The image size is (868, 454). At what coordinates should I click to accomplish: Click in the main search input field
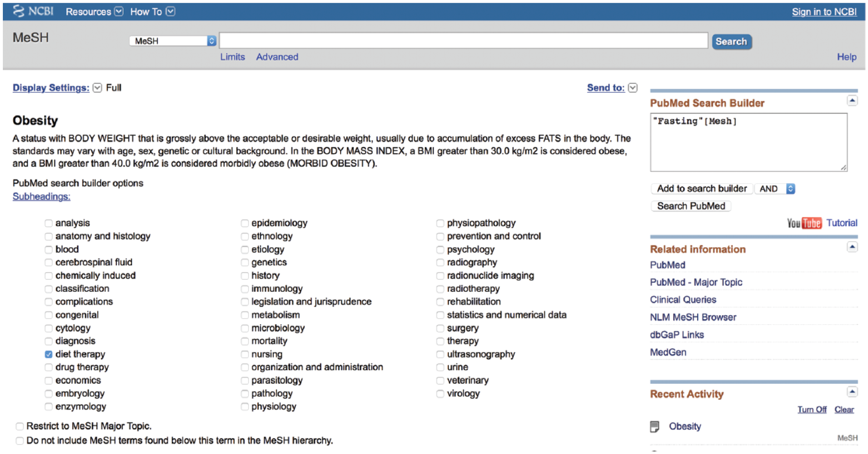[x=464, y=41]
